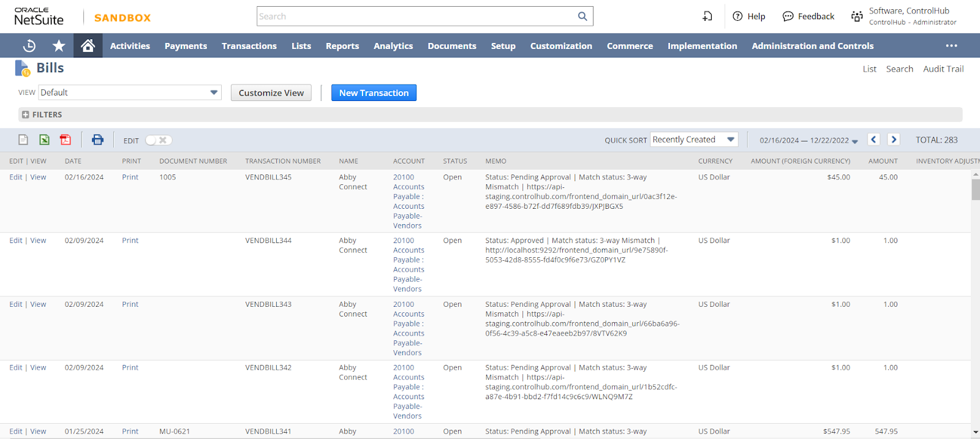This screenshot has width=980, height=439.
Task: Open the View Default dropdown
Action: click(x=130, y=92)
